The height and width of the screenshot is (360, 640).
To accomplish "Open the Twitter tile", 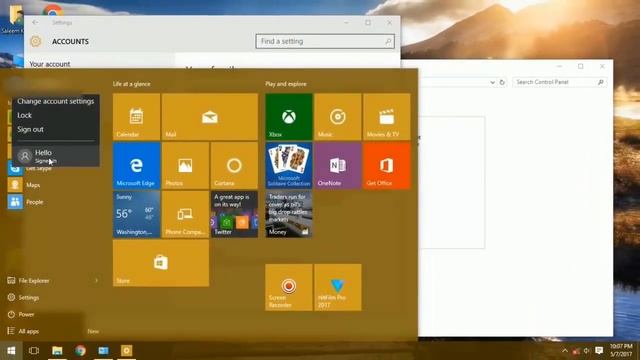I will pyautogui.click(x=234, y=214).
